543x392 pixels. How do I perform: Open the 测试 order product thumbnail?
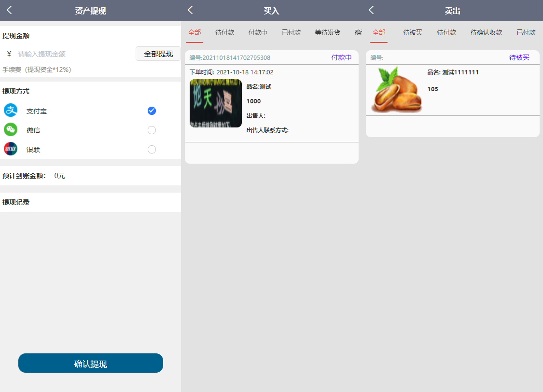tap(215, 103)
